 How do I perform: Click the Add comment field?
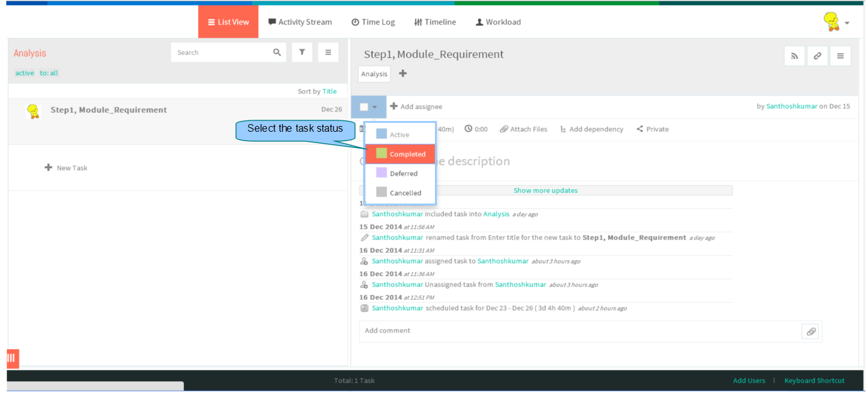pos(579,331)
